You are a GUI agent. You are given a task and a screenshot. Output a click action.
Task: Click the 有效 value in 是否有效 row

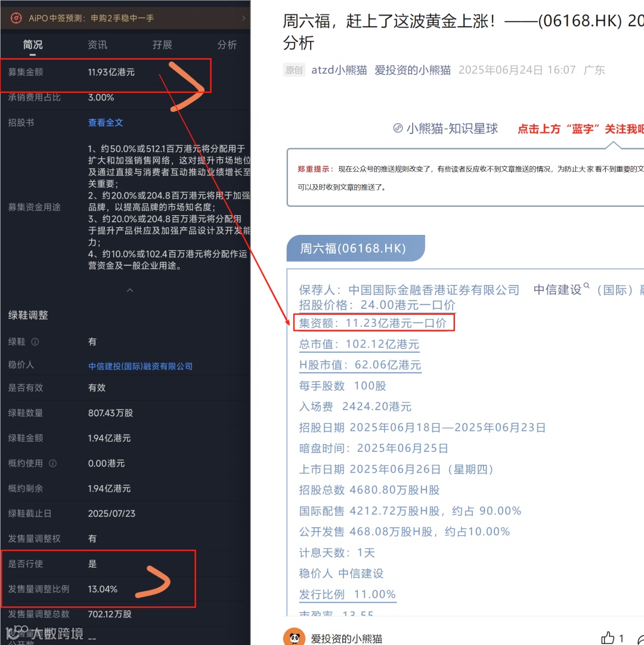[97, 387]
